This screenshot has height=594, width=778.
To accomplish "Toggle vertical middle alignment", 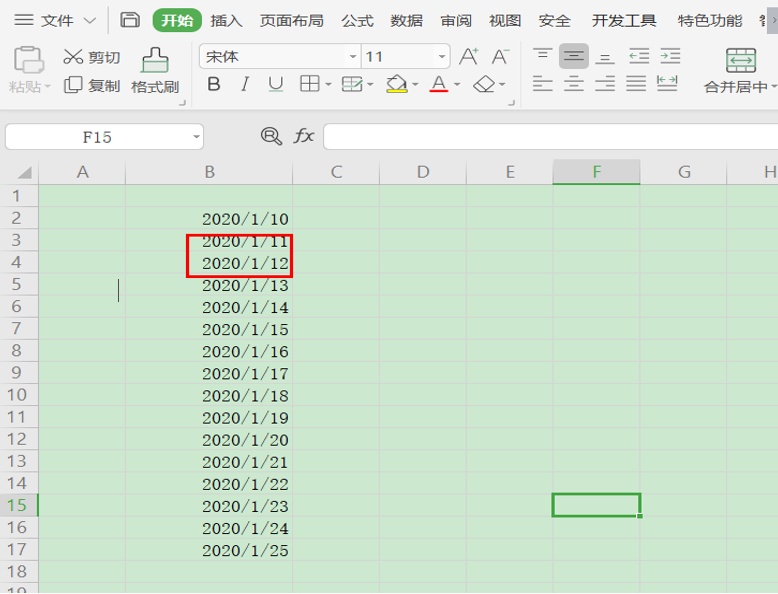I will pos(574,56).
